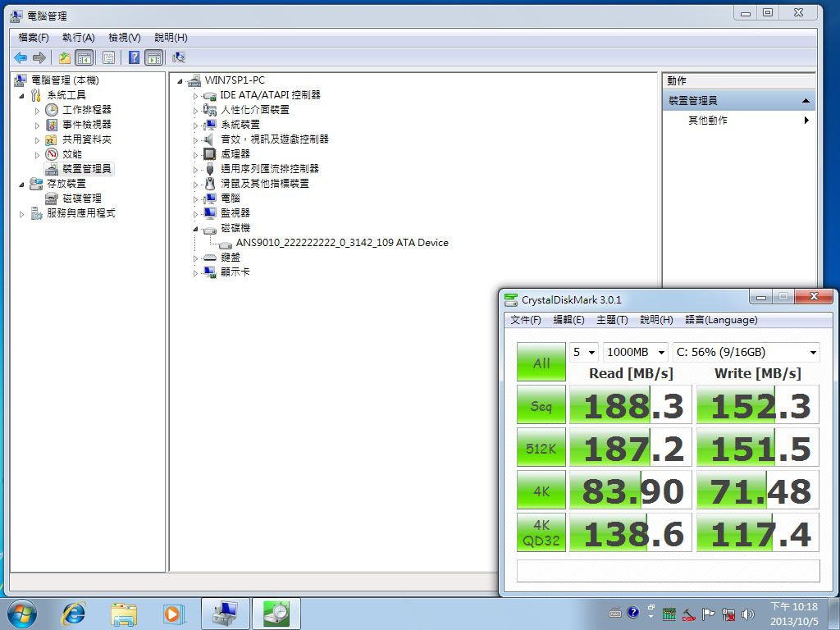The image size is (840, 630).
Task: Toggle the Show/Hide Action pane icon
Action: click(x=153, y=57)
